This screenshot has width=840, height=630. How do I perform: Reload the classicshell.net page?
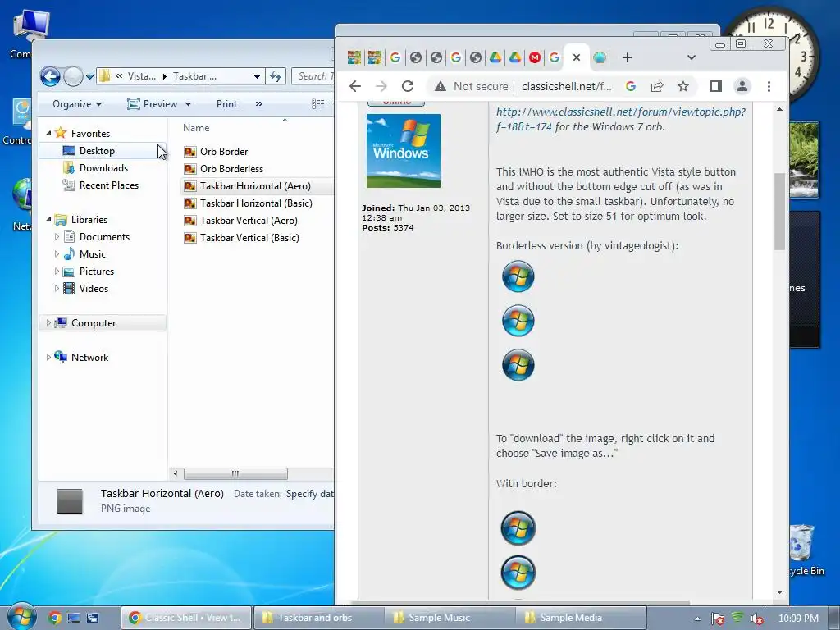coord(408,86)
